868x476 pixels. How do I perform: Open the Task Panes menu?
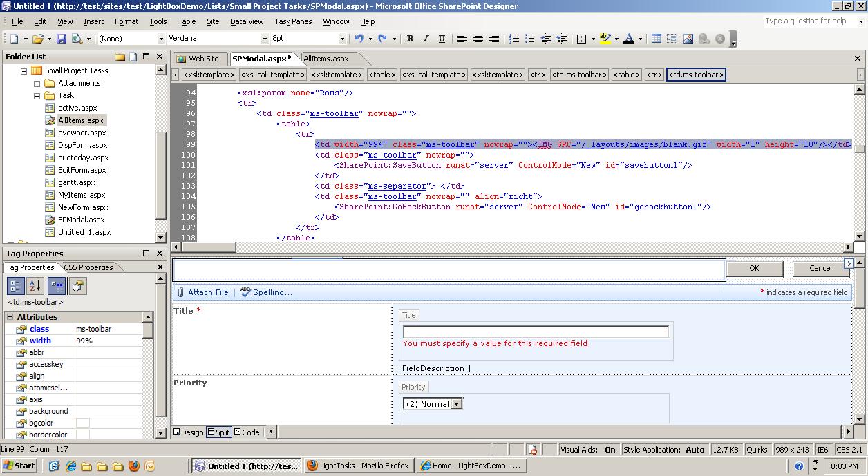pyautogui.click(x=293, y=21)
